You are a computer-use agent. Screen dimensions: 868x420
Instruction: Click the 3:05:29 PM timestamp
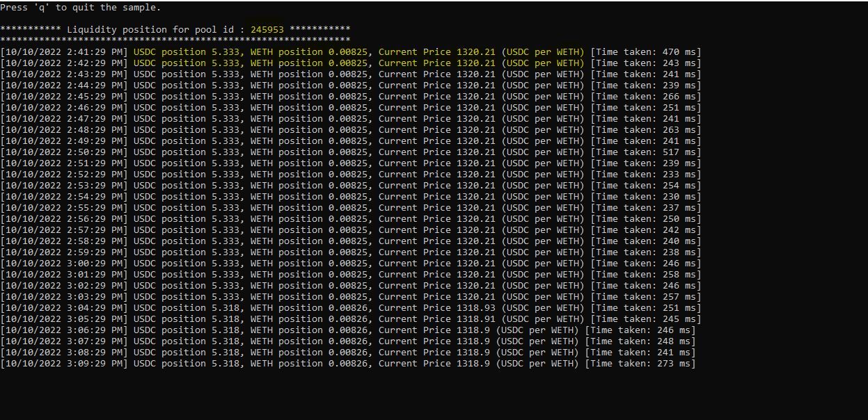pos(64,319)
